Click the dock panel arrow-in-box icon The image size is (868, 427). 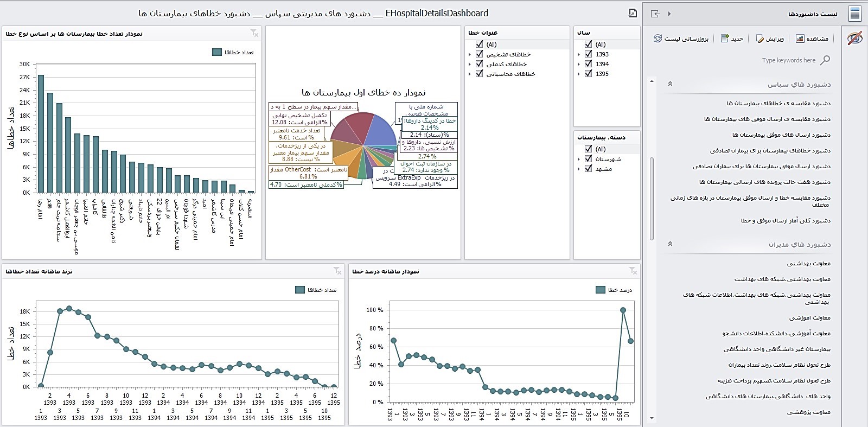(655, 14)
